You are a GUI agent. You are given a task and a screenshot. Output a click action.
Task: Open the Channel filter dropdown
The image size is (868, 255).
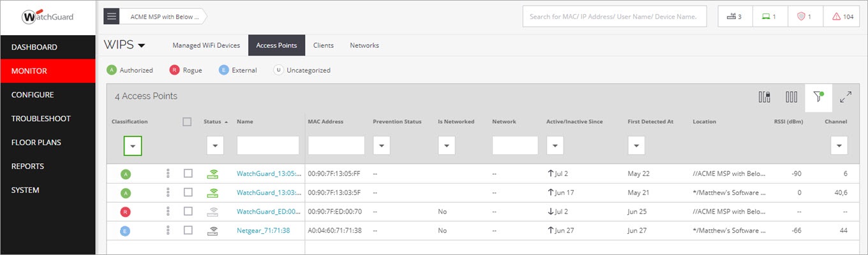[839, 146]
